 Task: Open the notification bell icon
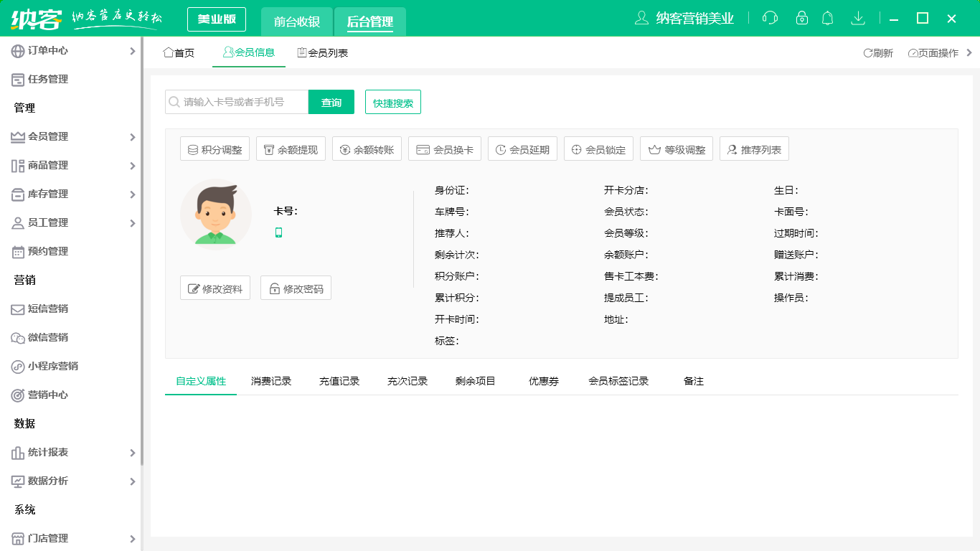pos(827,18)
